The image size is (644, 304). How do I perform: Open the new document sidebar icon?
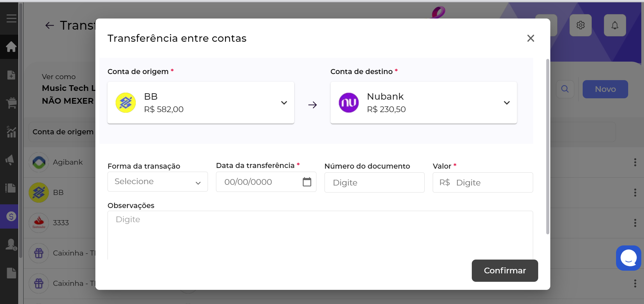tap(11, 75)
